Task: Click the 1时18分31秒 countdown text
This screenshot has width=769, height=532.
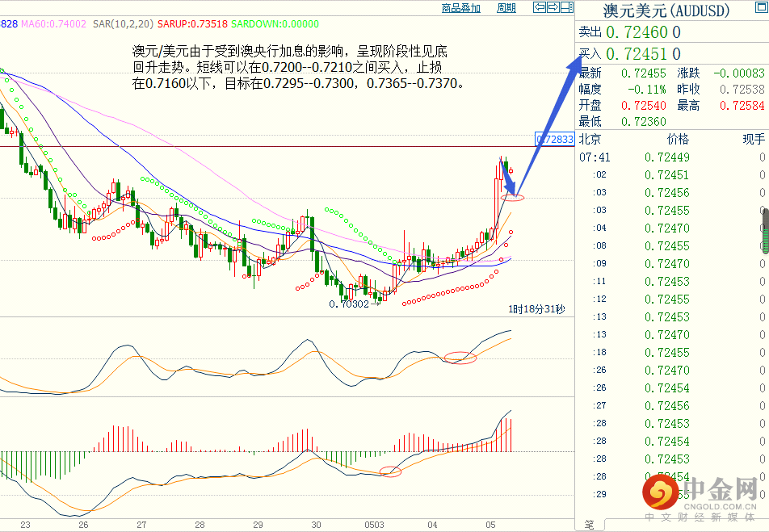Action: click(x=536, y=309)
